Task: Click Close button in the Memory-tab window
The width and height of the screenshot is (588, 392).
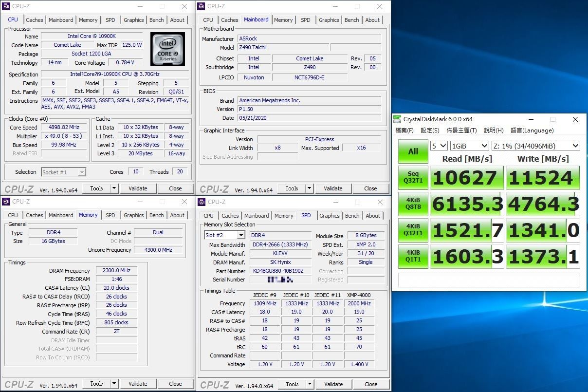Action: click(x=175, y=384)
